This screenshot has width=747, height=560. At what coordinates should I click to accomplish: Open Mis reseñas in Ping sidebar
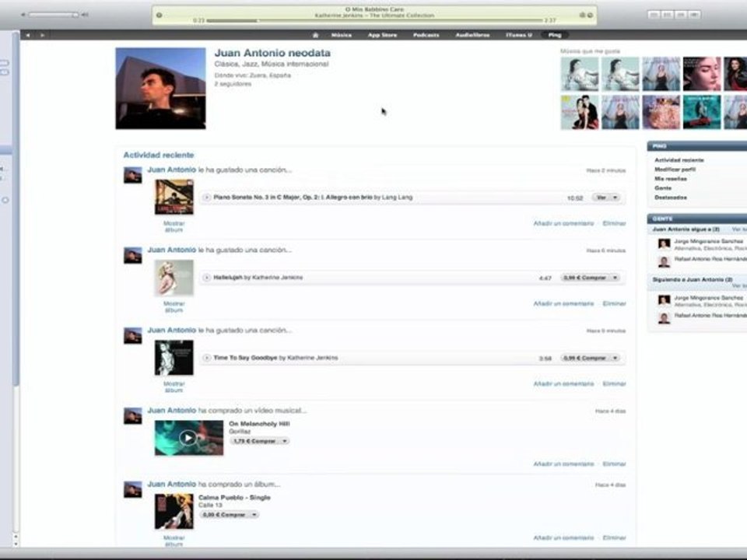671,179
